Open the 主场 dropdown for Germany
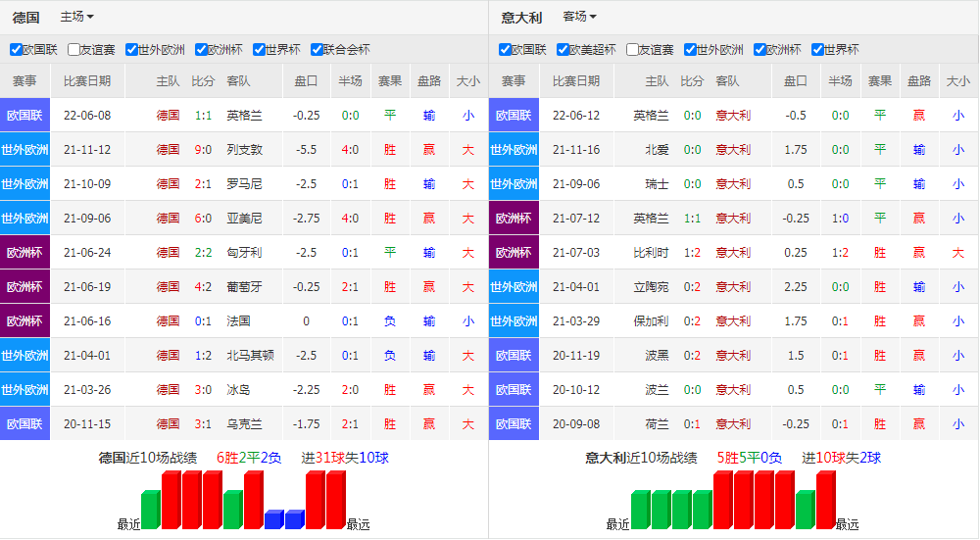The image size is (980, 540). tap(76, 17)
